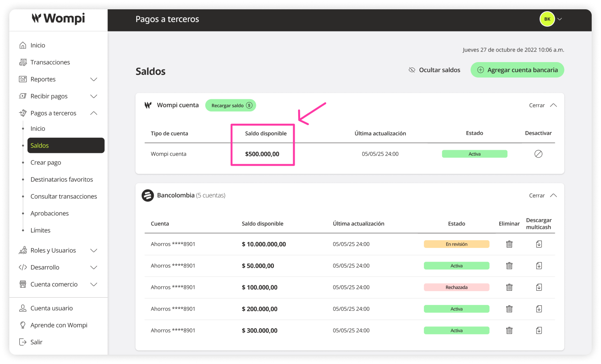Click the En revisión status badge

[x=457, y=244]
